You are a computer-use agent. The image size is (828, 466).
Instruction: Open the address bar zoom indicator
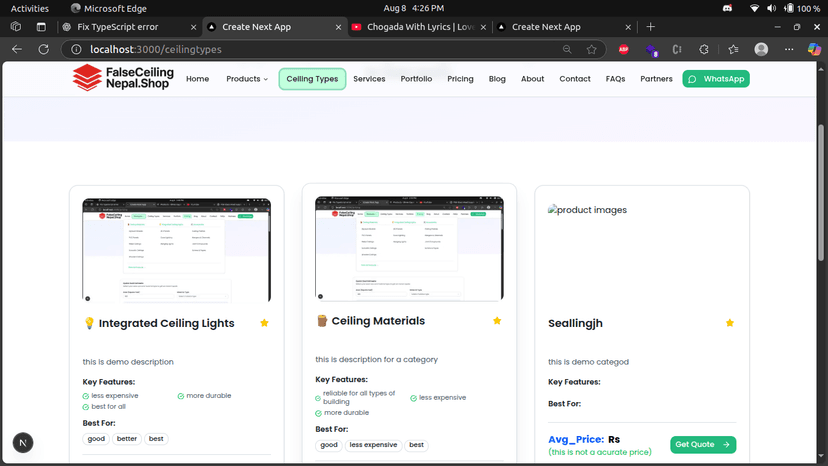pos(568,49)
